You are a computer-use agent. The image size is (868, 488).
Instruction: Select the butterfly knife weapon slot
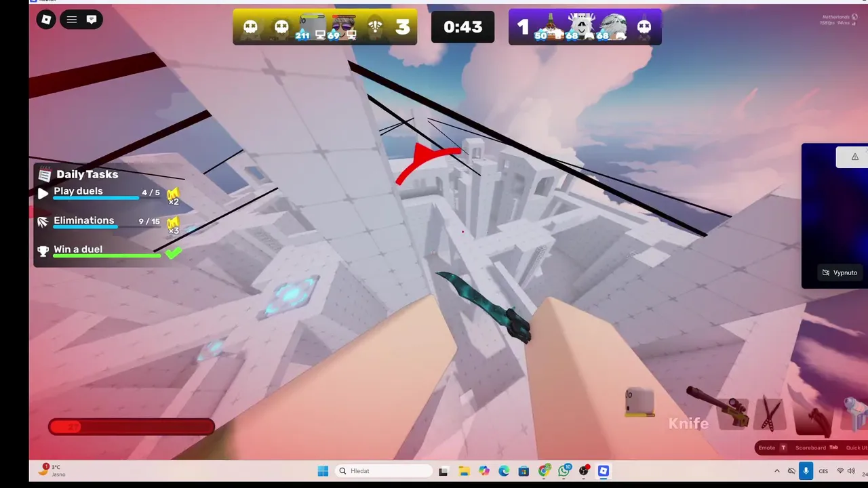[770, 414]
